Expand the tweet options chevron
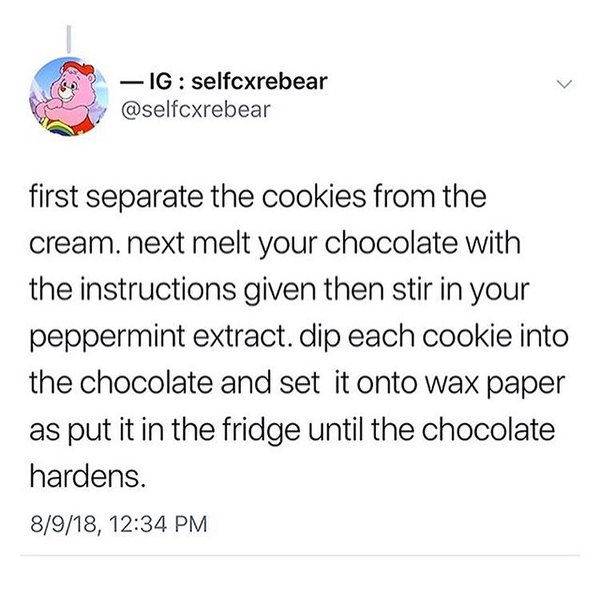 pos(564,84)
